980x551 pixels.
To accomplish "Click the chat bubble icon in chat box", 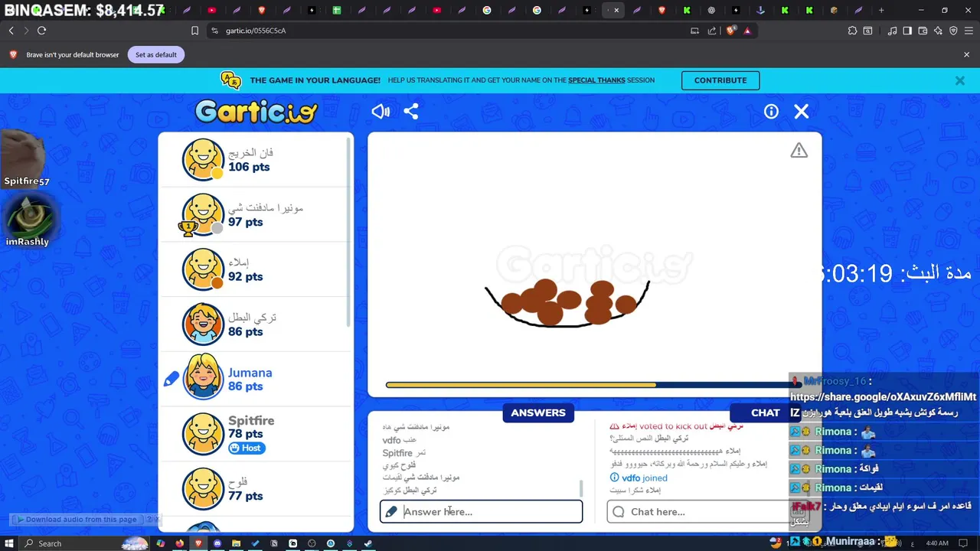I will 619,512.
